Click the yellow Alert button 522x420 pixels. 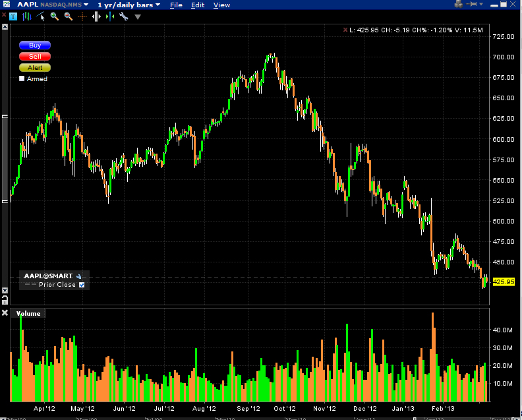[35, 68]
